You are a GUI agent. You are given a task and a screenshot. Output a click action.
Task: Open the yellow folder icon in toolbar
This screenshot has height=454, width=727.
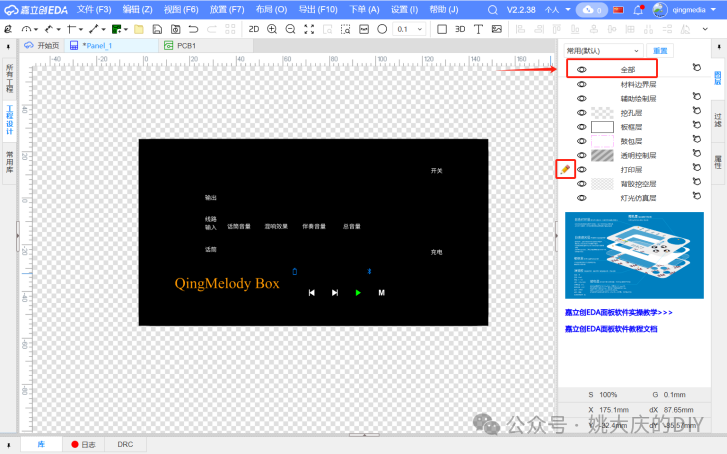[x=139, y=29]
